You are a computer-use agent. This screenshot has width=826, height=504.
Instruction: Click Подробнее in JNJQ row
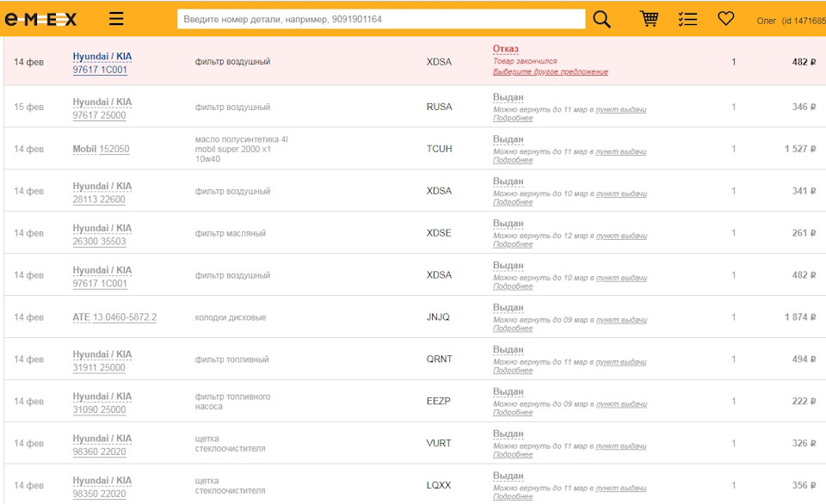click(513, 329)
